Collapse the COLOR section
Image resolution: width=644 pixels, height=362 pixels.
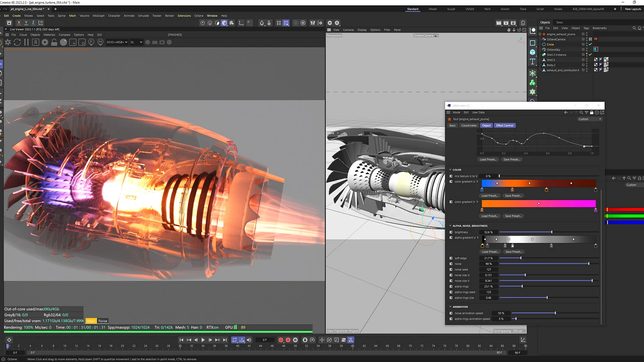point(450,170)
